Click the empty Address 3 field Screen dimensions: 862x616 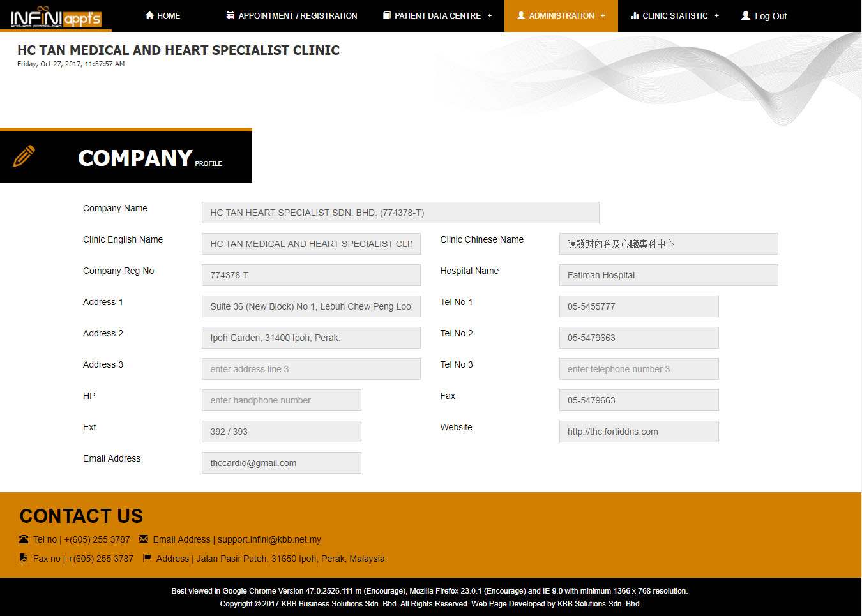coord(311,369)
